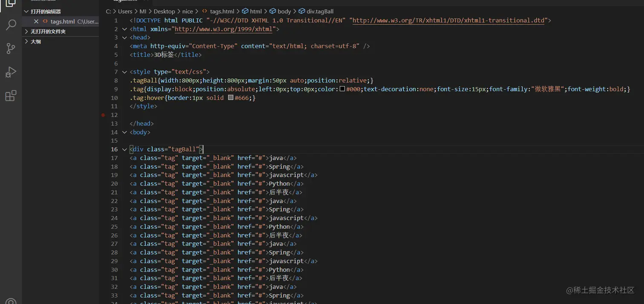Click the closing style tag on line 11
644x304 pixels.
tap(144, 106)
